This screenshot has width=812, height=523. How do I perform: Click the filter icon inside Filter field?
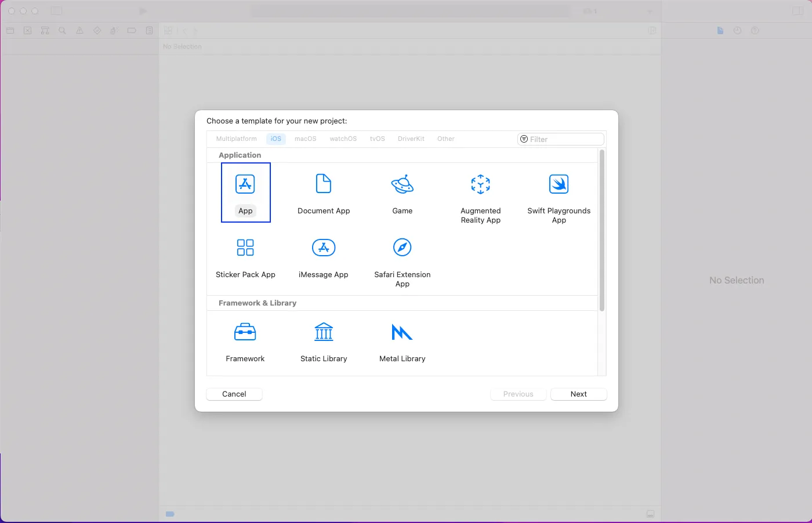click(524, 139)
